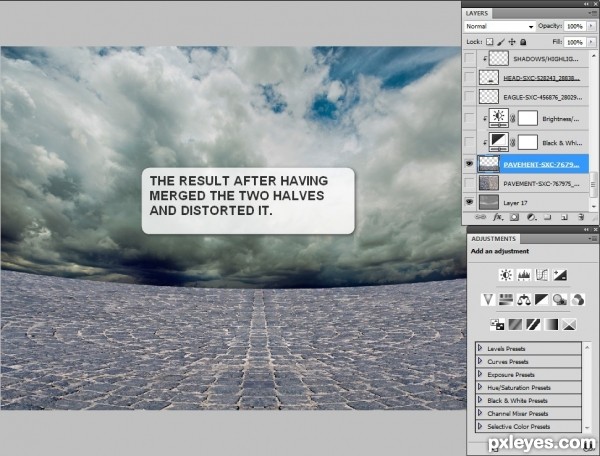Open the fx layer style menu
The width and height of the screenshot is (600, 456).
[497, 217]
